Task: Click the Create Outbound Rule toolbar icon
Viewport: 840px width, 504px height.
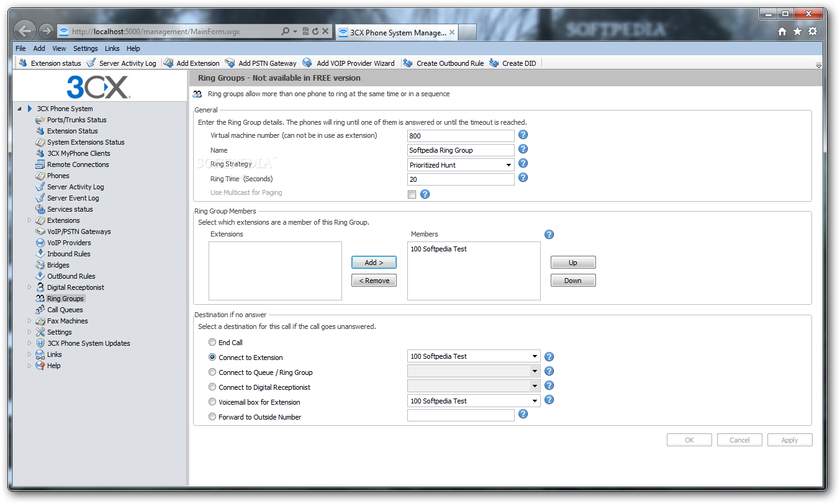Action: pyautogui.click(x=408, y=63)
